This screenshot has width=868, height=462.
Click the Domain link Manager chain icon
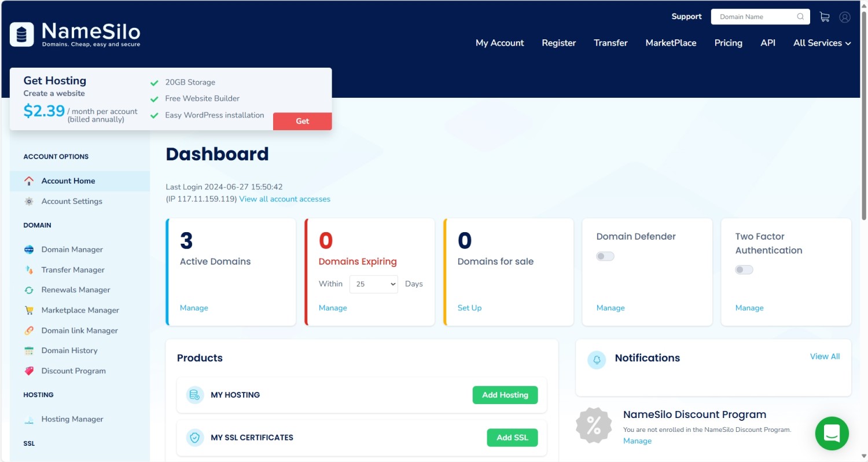tap(29, 331)
